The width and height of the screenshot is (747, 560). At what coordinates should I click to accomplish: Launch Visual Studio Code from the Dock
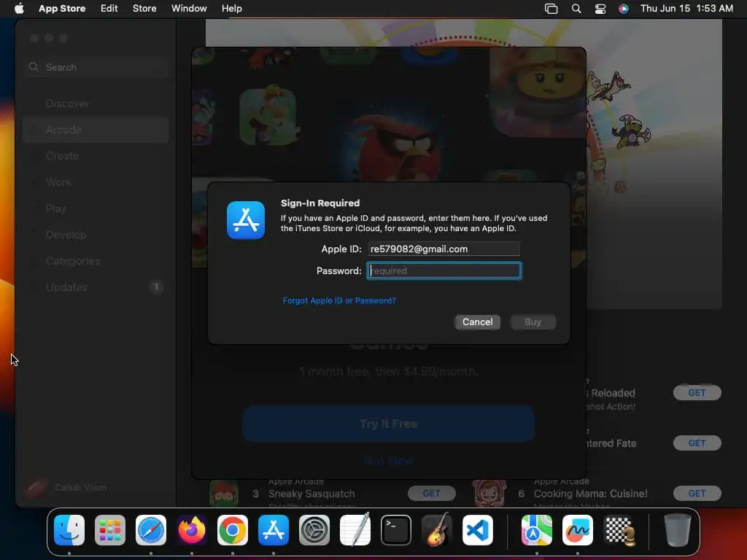point(478,530)
